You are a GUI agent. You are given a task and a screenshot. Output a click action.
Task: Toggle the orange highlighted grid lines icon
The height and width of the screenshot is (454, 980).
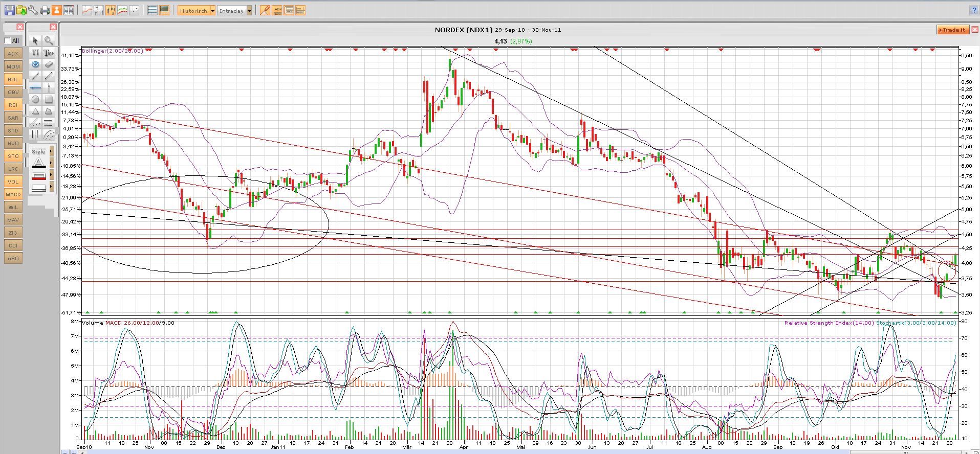[x=164, y=10]
